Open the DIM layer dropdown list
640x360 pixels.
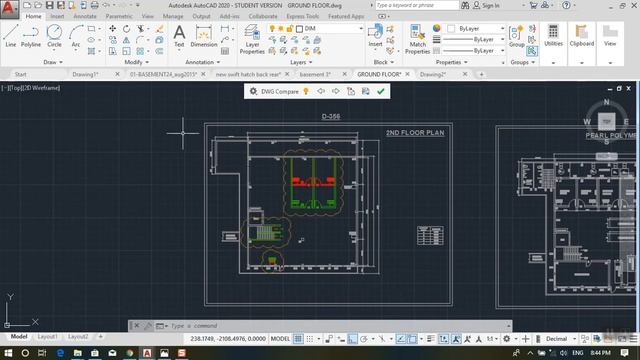click(x=360, y=29)
